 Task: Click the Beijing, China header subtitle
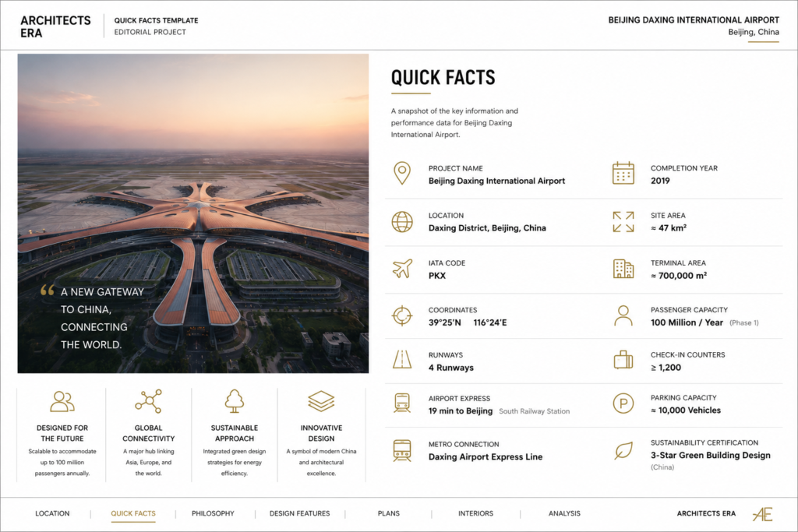tap(754, 31)
